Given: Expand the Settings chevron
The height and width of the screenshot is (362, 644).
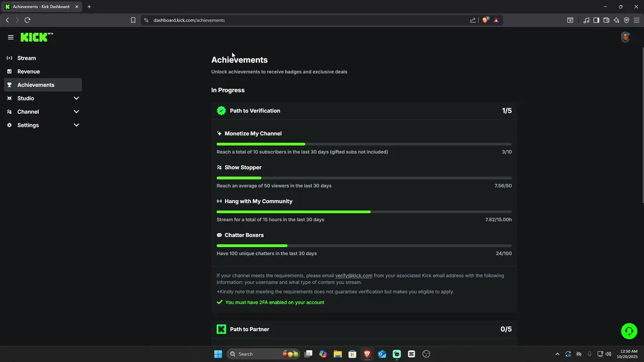Looking at the screenshot, I should coord(76,125).
